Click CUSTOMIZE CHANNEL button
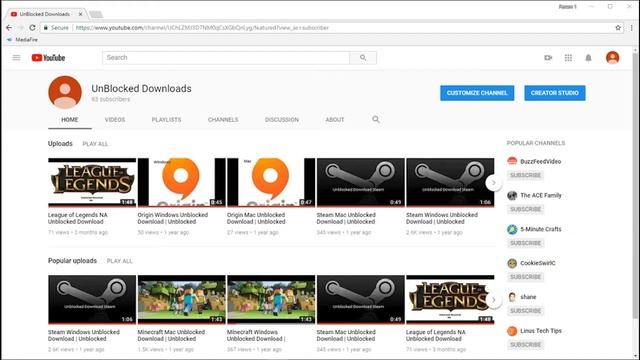 pyautogui.click(x=477, y=93)
